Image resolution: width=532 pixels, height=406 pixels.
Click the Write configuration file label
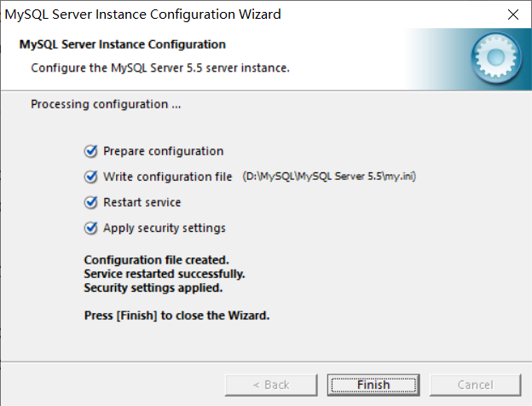click(168, 177)
